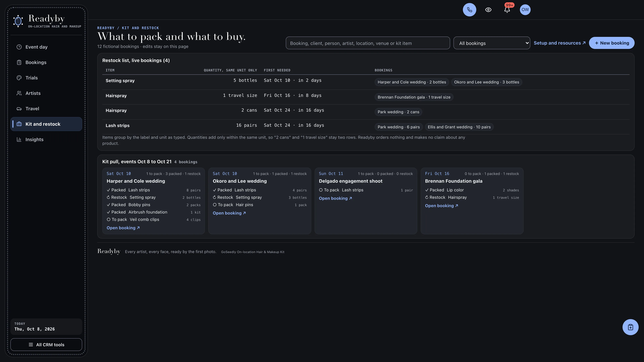The height and width of the screenshot is (362, 644).
Task: Click Brennan Foundation gala 1 travel size chip
Action: [x=414, y=97]
